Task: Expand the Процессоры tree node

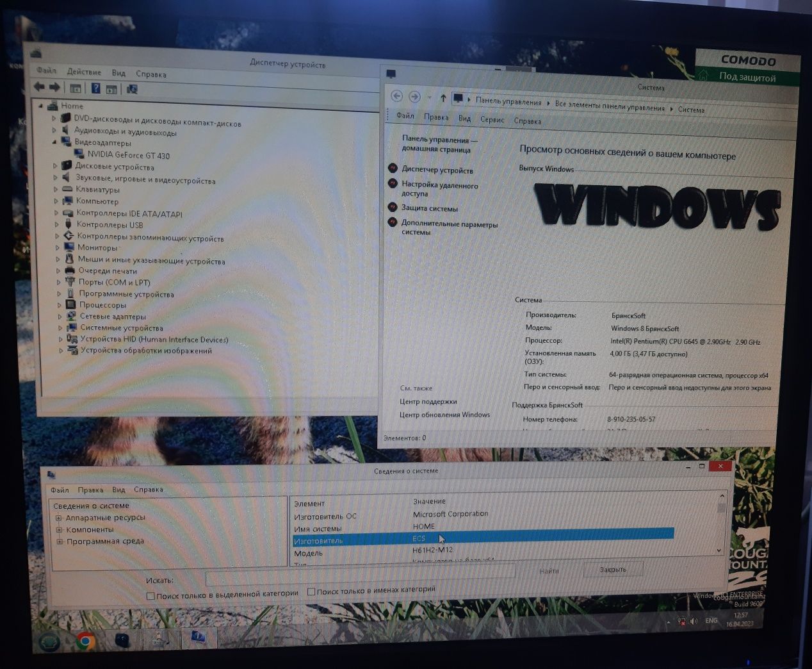Action: click(60, 305)
